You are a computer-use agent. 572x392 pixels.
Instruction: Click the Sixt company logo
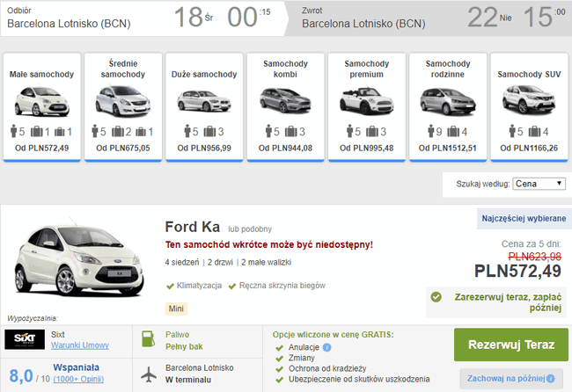[x=25, y=339]
